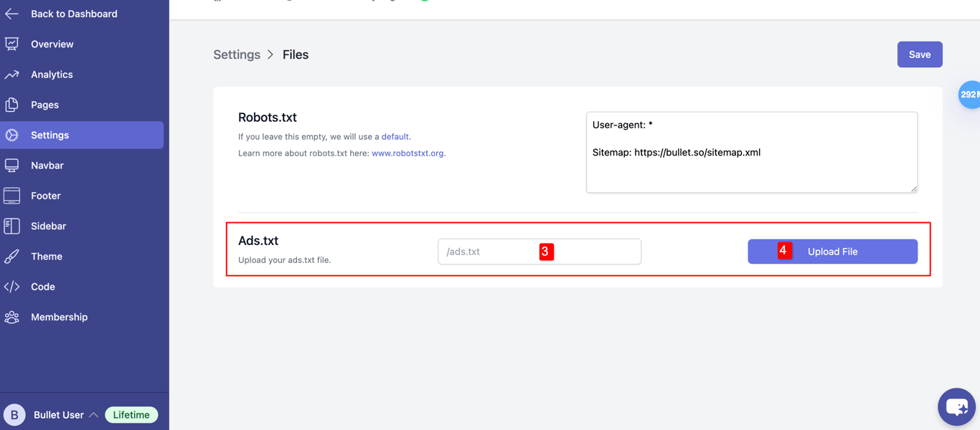Click the Navbar monitor icon

click(12, 166)
